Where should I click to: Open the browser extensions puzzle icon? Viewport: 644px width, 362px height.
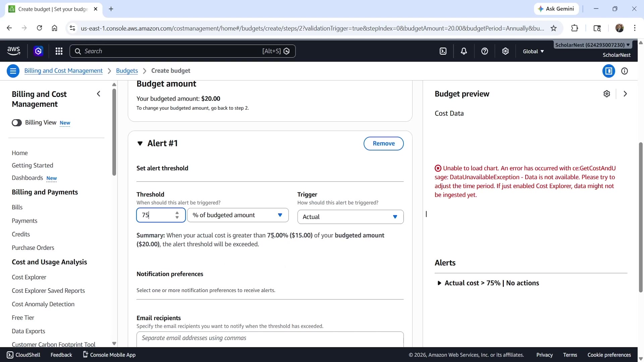coord(575,28)
